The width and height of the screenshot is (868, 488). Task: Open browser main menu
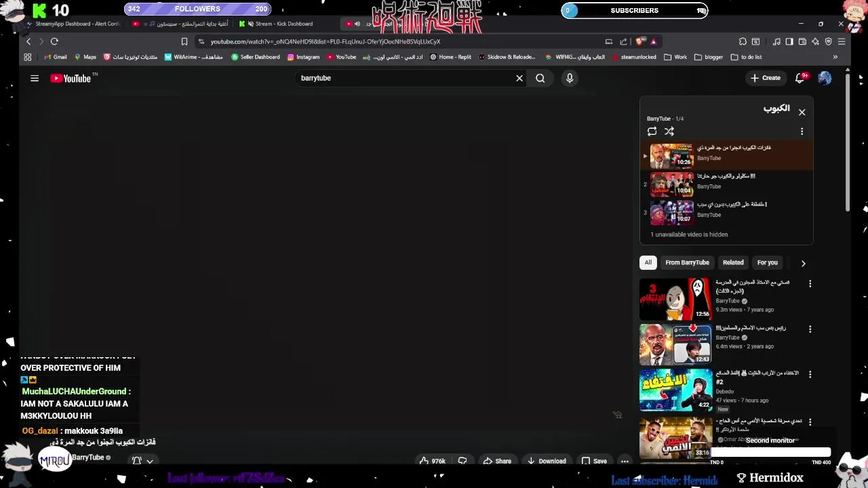point(842,41)
